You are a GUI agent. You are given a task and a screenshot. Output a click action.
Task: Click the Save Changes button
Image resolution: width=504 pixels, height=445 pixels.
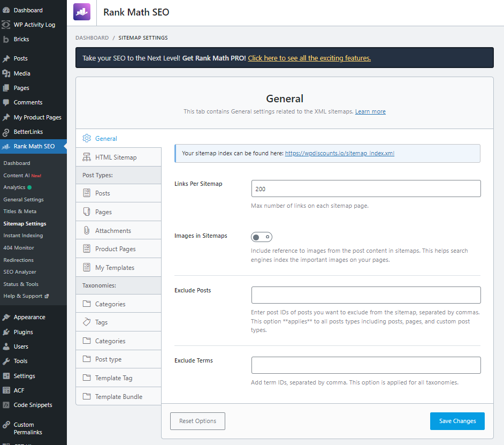[457, 421]
